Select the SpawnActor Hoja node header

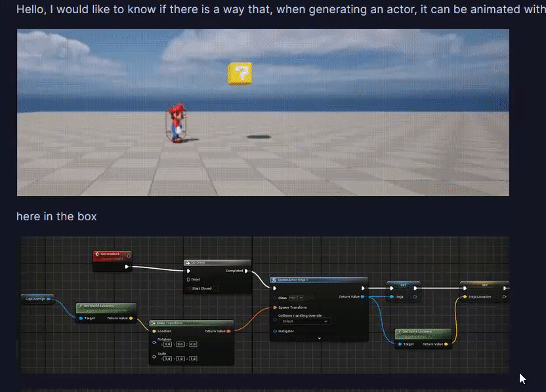click(319, 280)
